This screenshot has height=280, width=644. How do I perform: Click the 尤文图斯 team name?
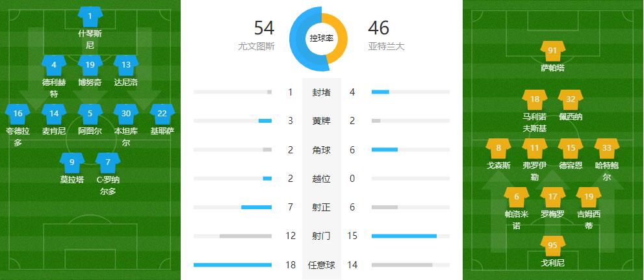(256, 47)
